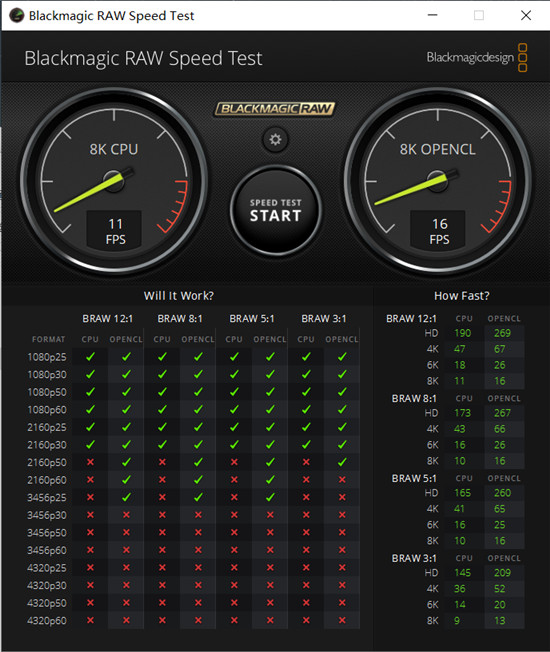Click the Blackmagic RAW logo badge
The image size is (550, 652).
(x=275, y=109)
